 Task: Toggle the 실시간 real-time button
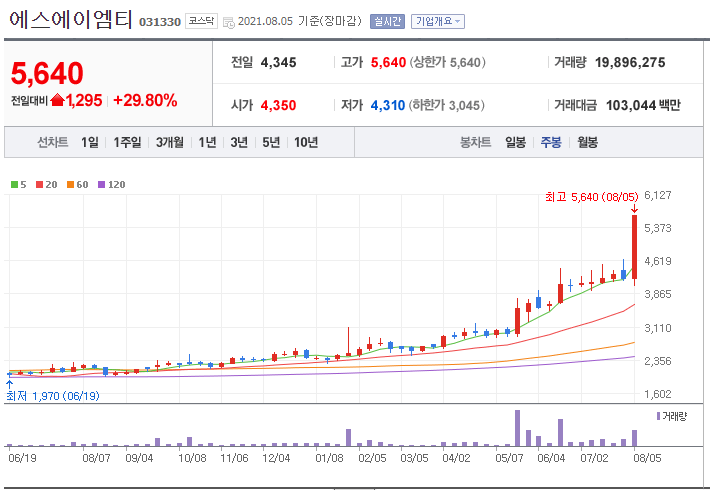tap(387, 21)
